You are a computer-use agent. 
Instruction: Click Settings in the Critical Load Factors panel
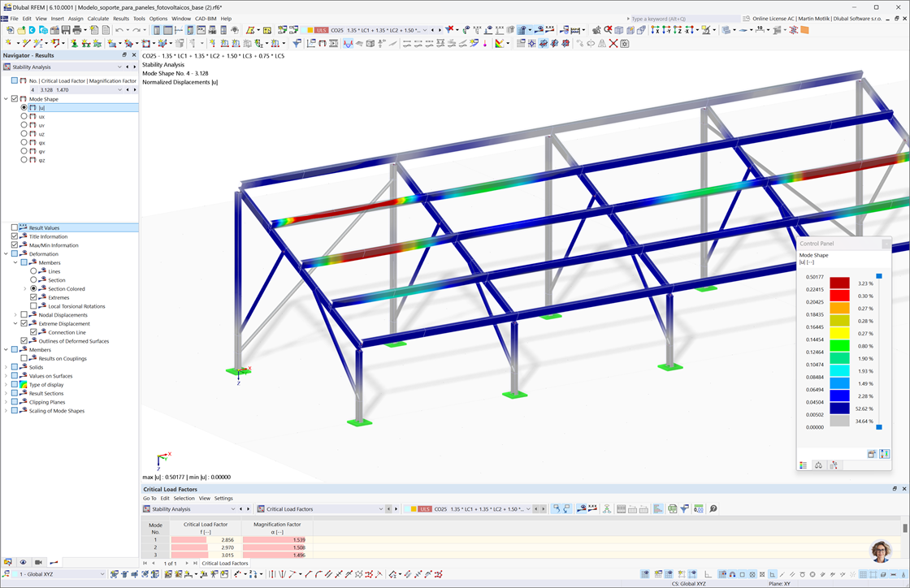coord(224,498)
